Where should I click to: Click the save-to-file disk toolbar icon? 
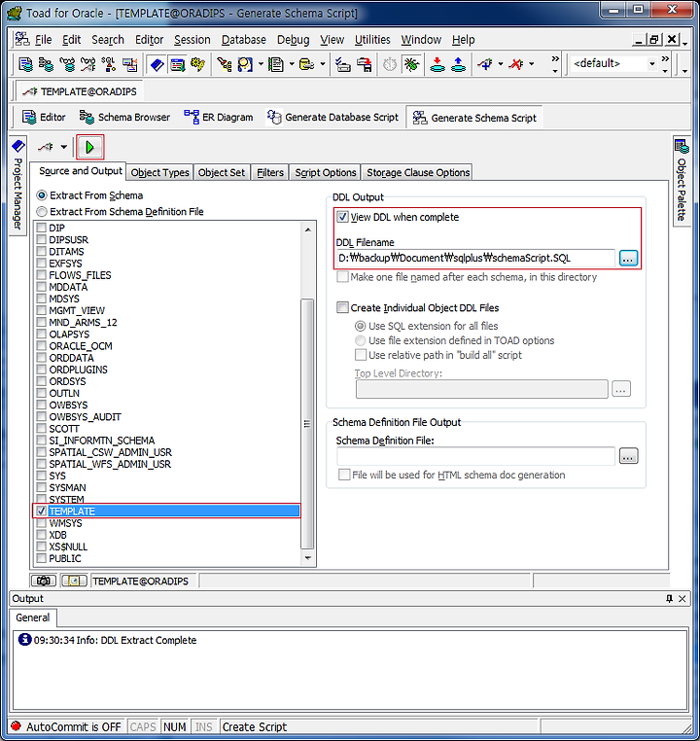(x=365, y=64)
